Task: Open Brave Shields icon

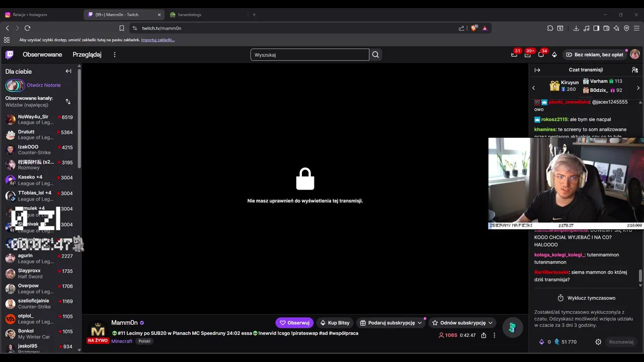Action: [473, 28]
